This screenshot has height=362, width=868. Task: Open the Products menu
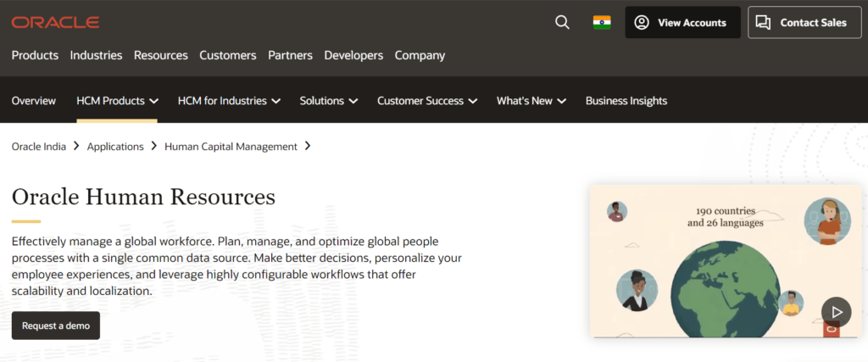(35, 55)
